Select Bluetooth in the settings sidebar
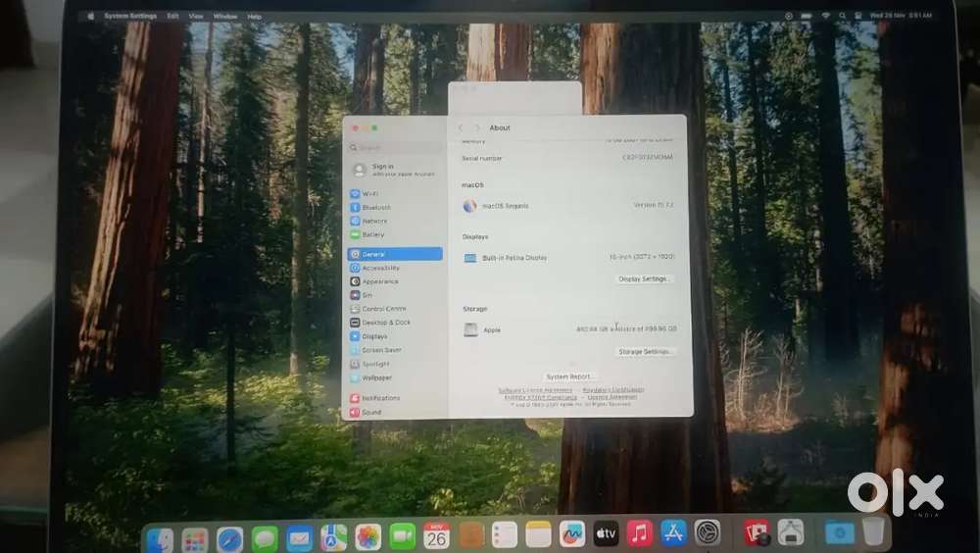This screenshot has width=980, height=553. pos(376,208)
